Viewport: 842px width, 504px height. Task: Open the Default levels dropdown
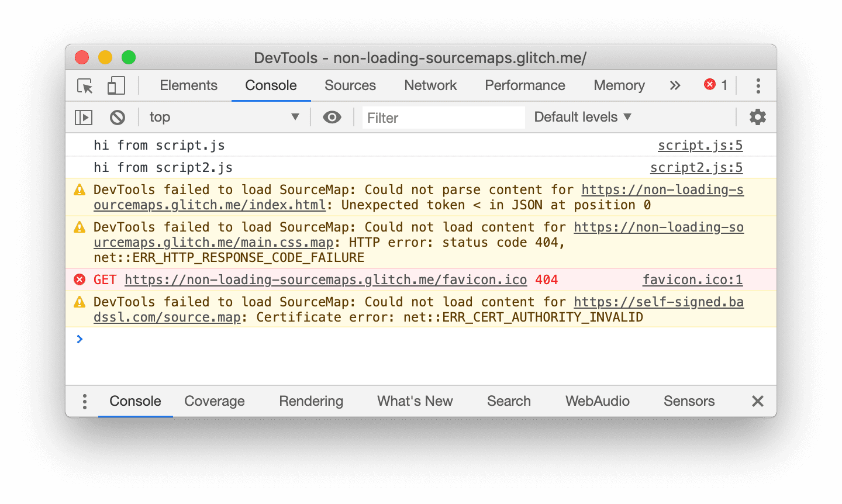pos(582,117)
